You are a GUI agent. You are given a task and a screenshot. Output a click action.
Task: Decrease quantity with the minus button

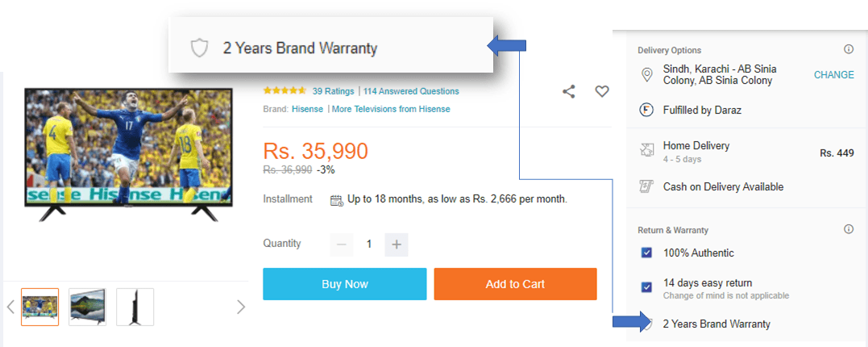[342, 244]
